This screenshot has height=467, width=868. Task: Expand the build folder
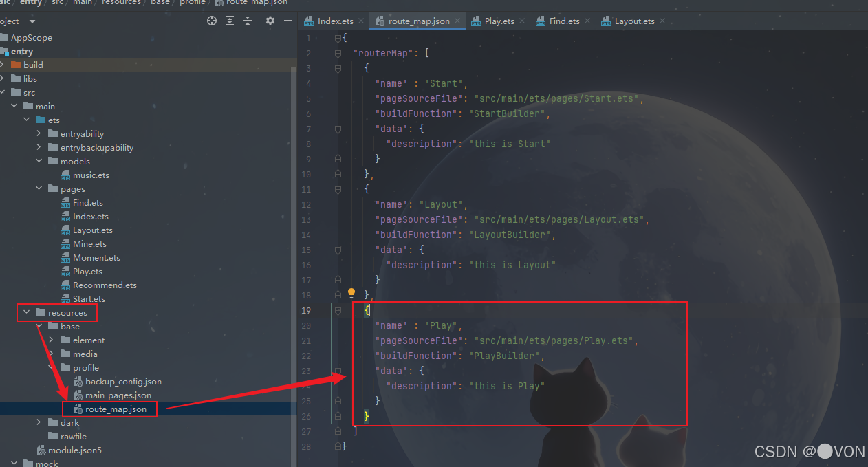(x=2, y=65)
